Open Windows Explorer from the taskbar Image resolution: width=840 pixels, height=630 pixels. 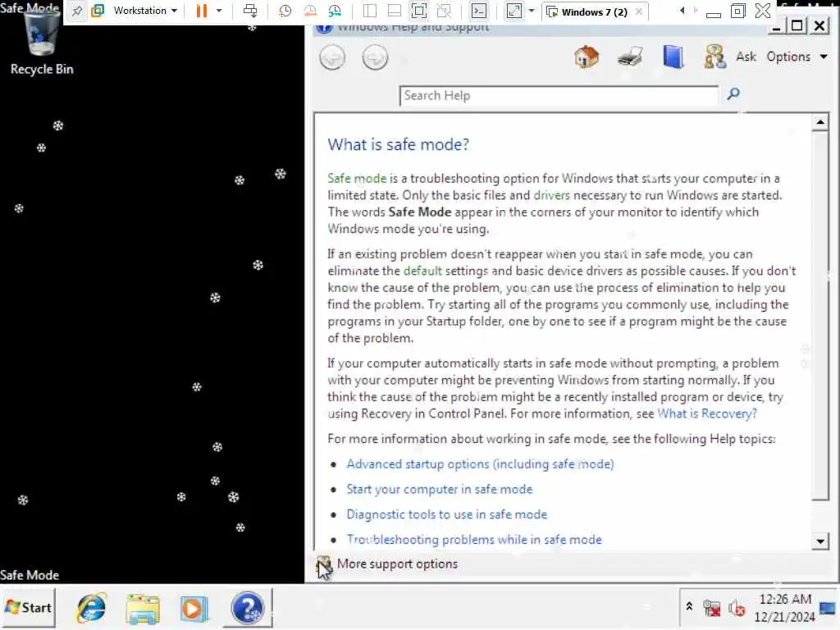143,609
